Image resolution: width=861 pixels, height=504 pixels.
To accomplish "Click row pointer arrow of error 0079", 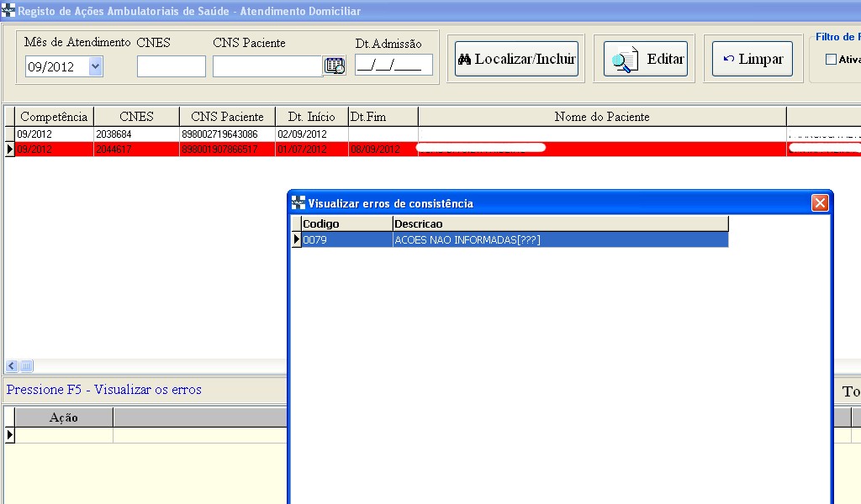I will 296,240.
